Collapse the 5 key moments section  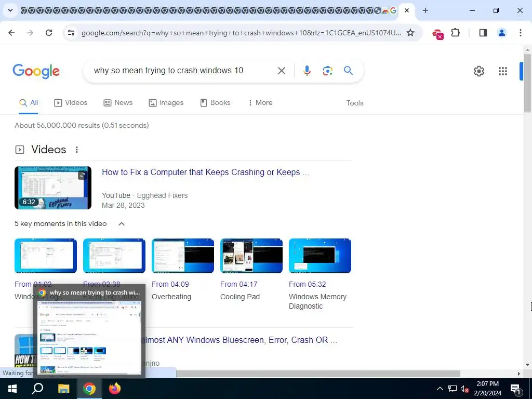[x=122, y=223]
